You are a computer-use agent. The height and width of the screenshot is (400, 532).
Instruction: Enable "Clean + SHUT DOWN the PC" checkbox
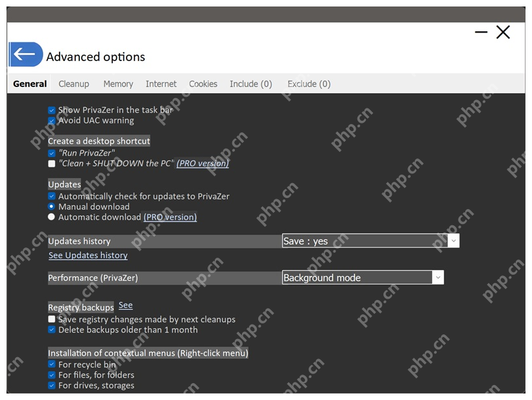tap(51, 164)
